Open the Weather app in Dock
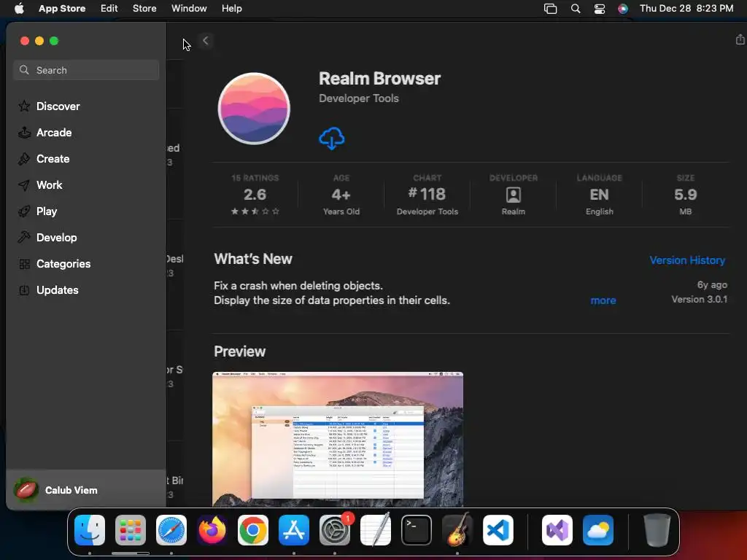Viewport: 747px width, 560px height. click(x=598, y=530)
